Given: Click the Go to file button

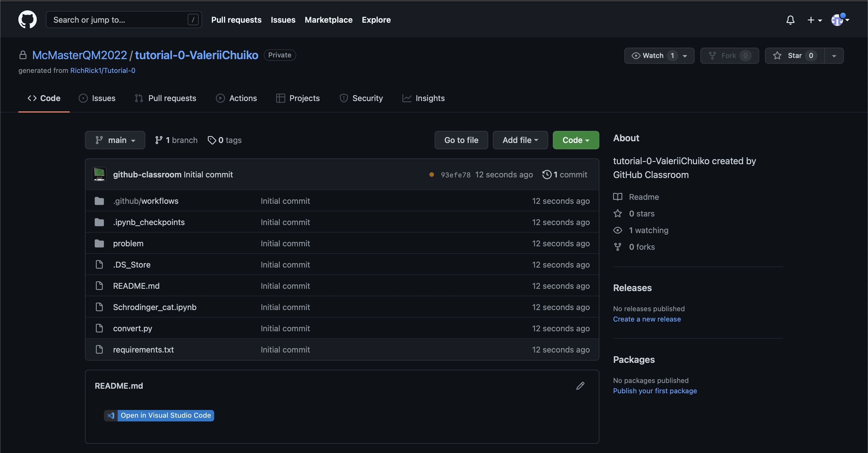Looking at the screenshot, I should coord(461,140).
